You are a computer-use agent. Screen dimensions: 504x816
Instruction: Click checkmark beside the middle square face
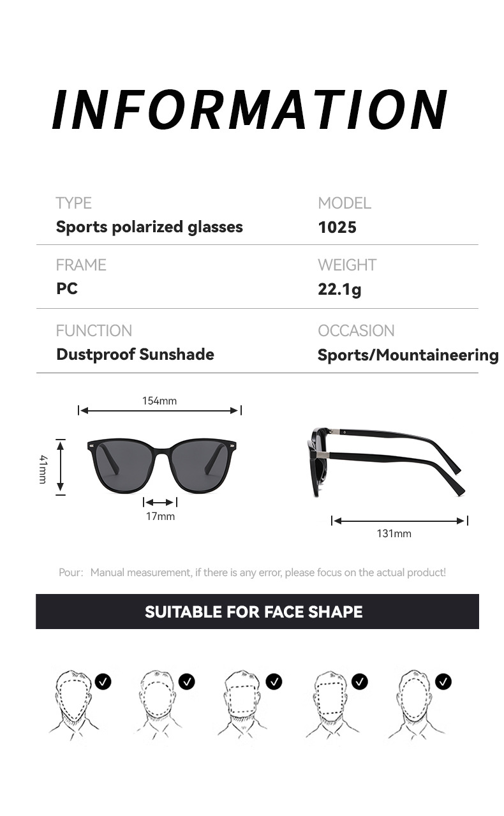coord(274,681)
